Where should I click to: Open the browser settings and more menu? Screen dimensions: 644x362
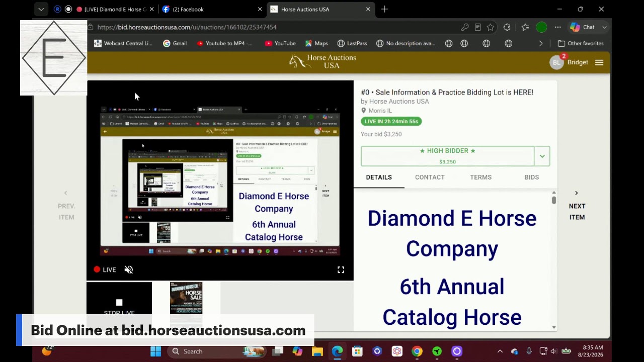(x=557, y=27)
